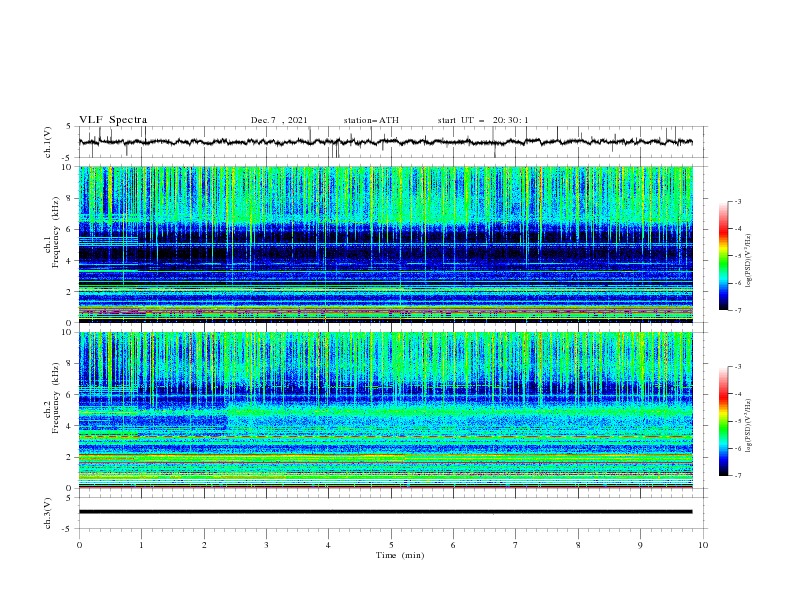Click the flat black ch.3 waveform trace
The width and height of the screenshot is (792, 612).
pos(385,512)
